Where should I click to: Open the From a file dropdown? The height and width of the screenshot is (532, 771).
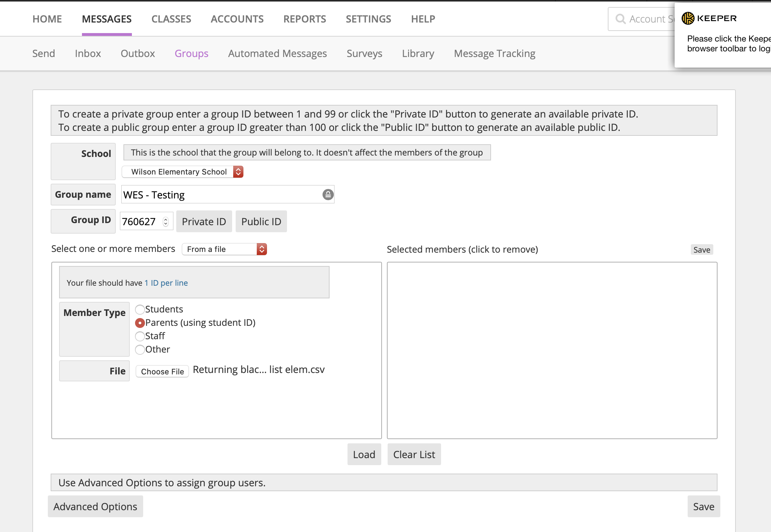(224, 249)
